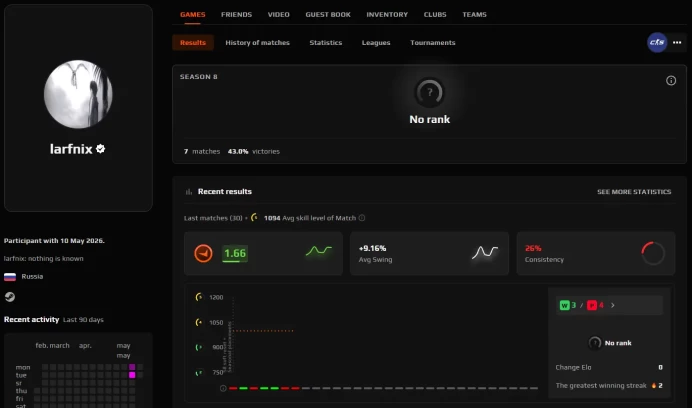The image size is (692, 408).
Task: Expand the wins/losses chevron arrow
Action: [x=613, y=305]
